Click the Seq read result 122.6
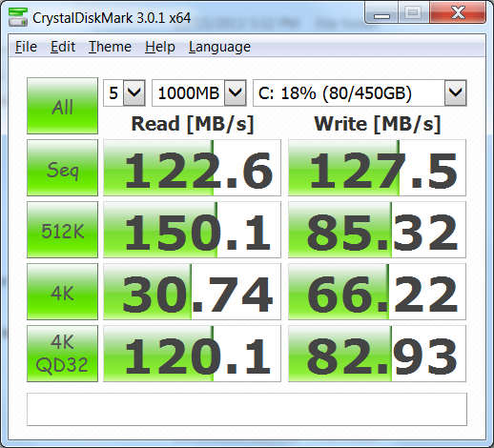 point(192,168)
